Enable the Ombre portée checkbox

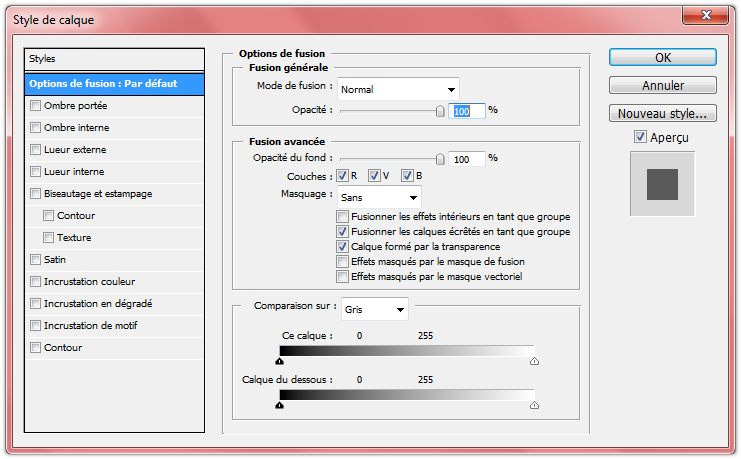pyautogui.click(x=36, y=106)
